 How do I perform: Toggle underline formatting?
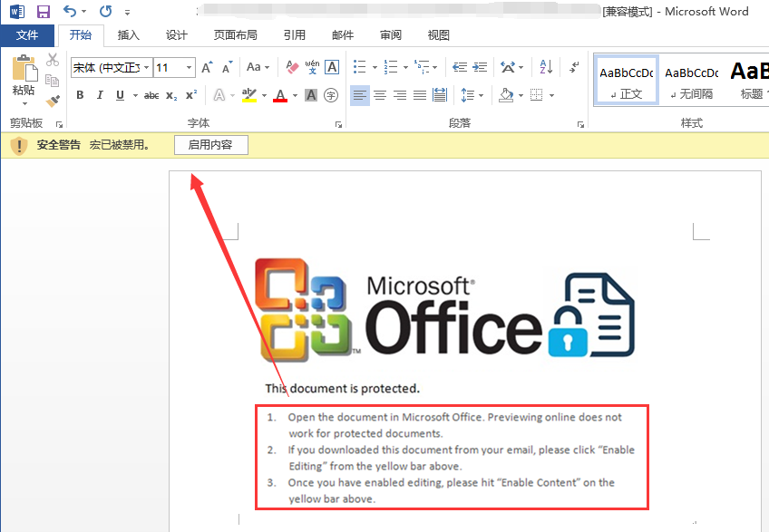point(120,95)
